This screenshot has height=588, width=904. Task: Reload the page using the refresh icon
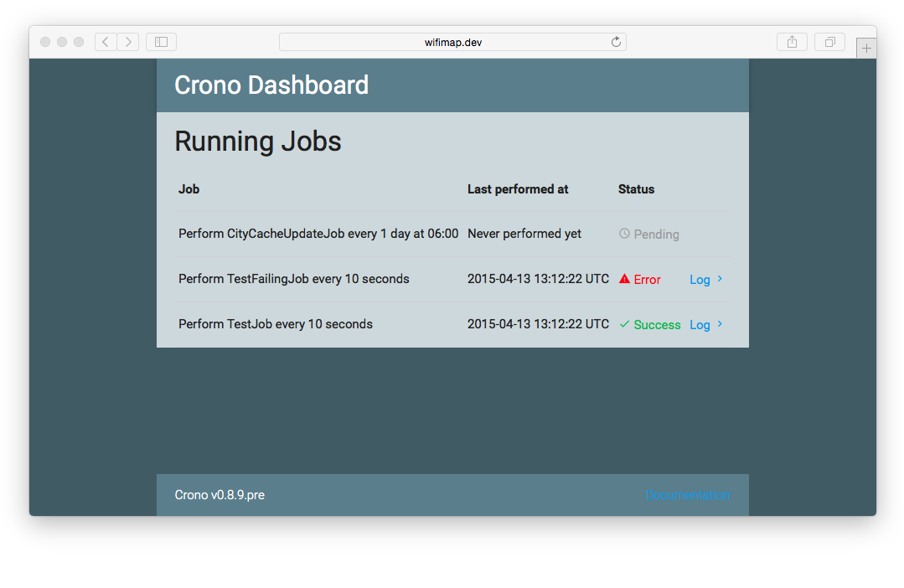pyautogui.click(x=616, y=42)
